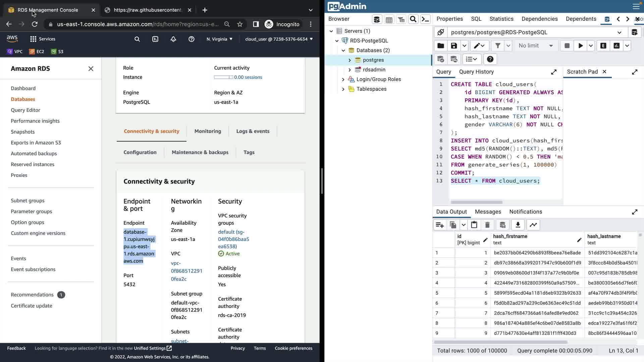
Task: Open the PSQL Tool terminal icon
Action: pyautogui.click(x=425, y=19)
